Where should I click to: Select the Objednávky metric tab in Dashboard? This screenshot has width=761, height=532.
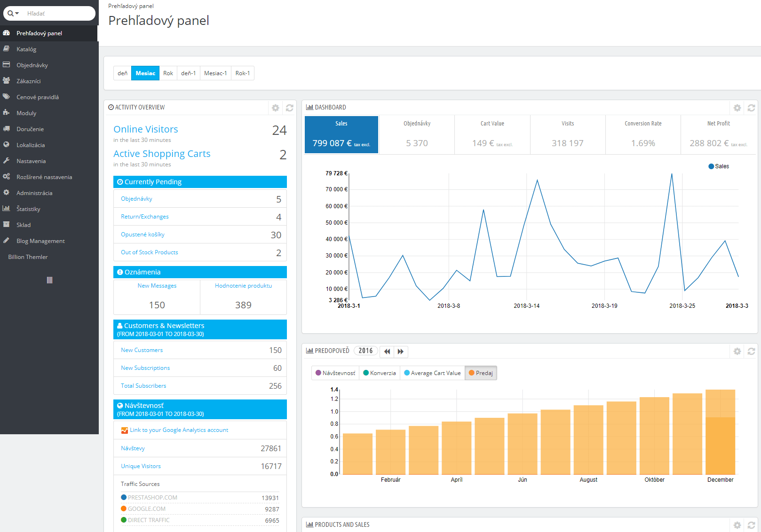(x=417, y=134)
